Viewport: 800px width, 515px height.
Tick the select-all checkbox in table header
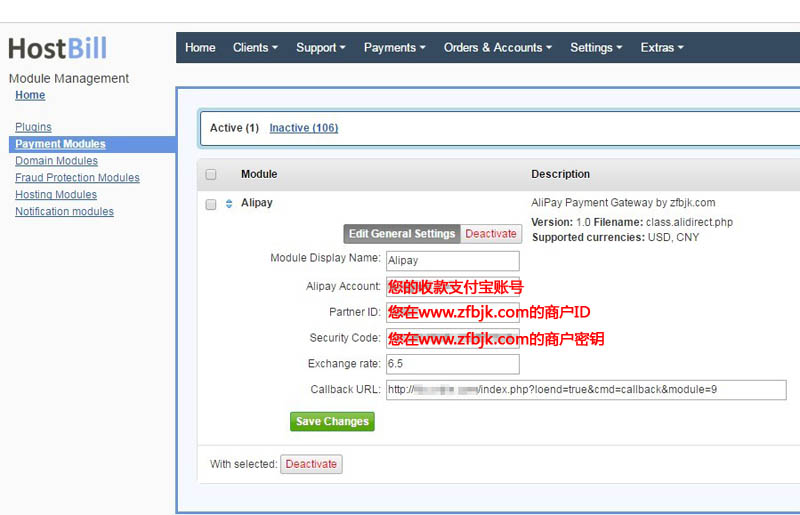(211, 175)
